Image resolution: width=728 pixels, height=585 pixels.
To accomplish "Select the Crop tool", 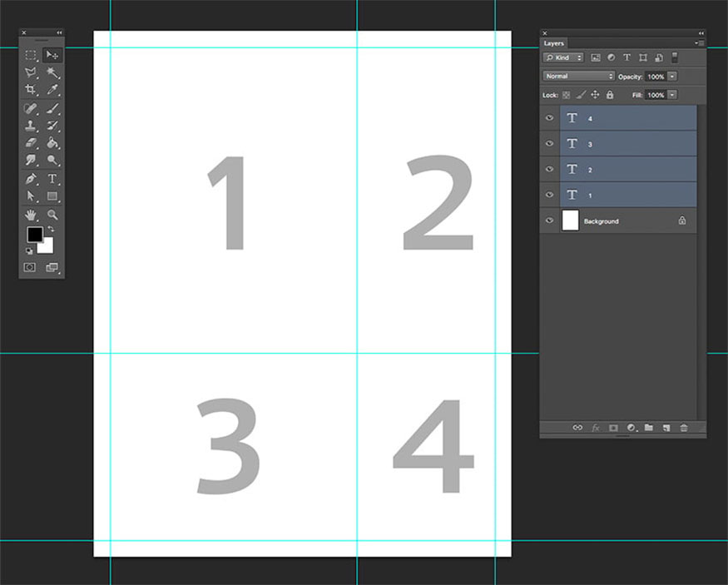I will coord(31,89).
